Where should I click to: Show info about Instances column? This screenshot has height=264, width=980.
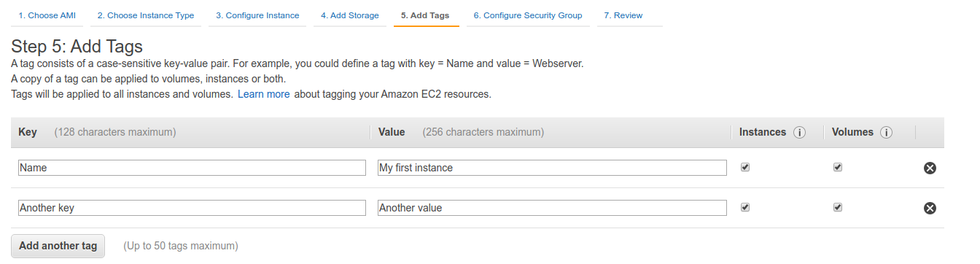click(799, 133)
